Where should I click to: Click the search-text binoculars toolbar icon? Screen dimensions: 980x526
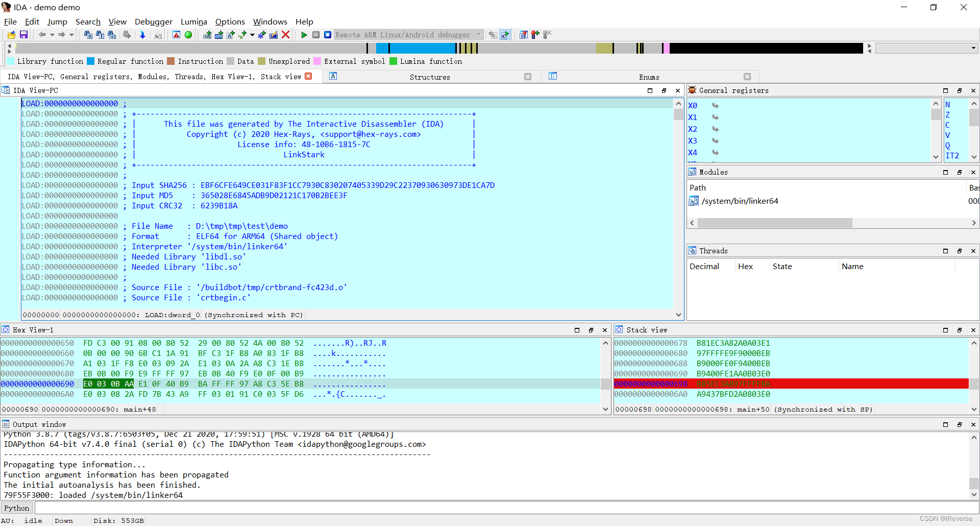pos(100,35)
